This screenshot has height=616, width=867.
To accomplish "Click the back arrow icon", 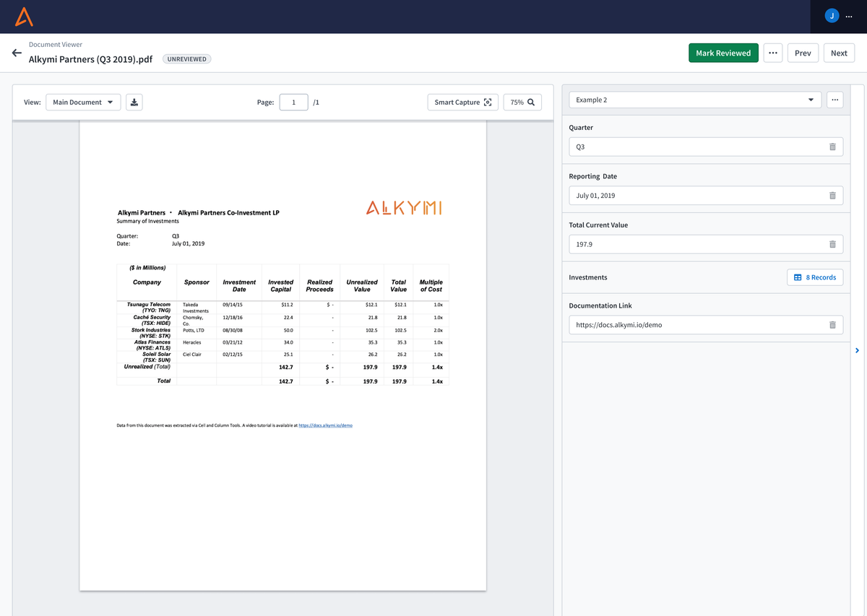I will tap(17, 53).
